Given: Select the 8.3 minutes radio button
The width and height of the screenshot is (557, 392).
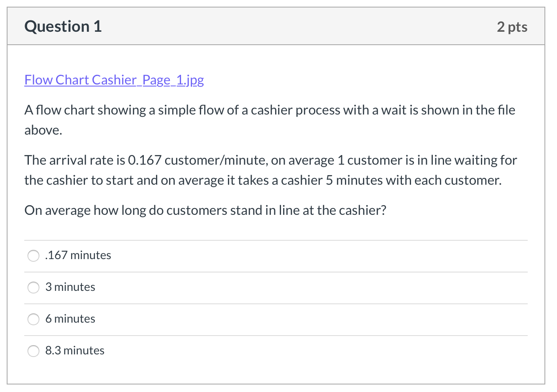Looking at the screenshot, I should tap(33, 351).
